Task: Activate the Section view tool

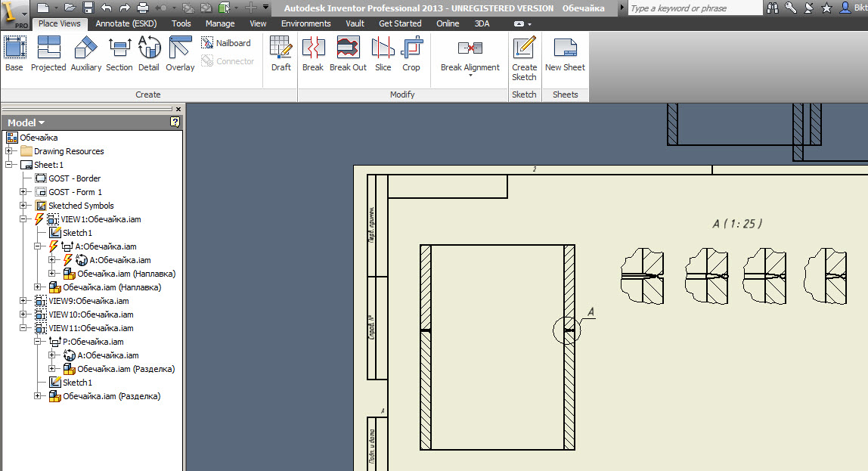Action: 119,54
